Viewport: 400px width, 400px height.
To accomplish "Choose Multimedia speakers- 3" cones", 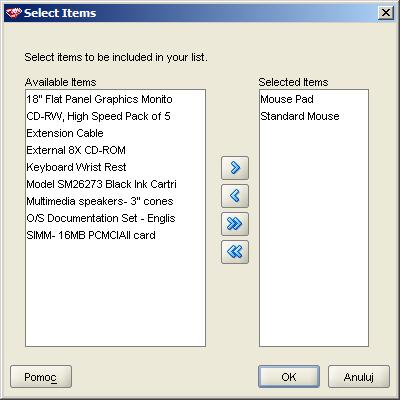I will (115, 201).
